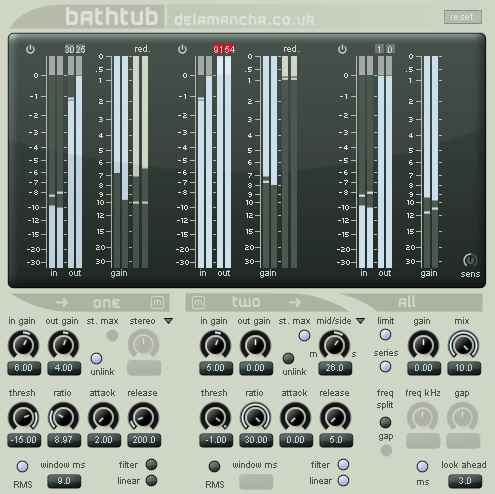Toggle power icon for compressor one meters
This screenshot has width=495, height=494.
[30, 49]
